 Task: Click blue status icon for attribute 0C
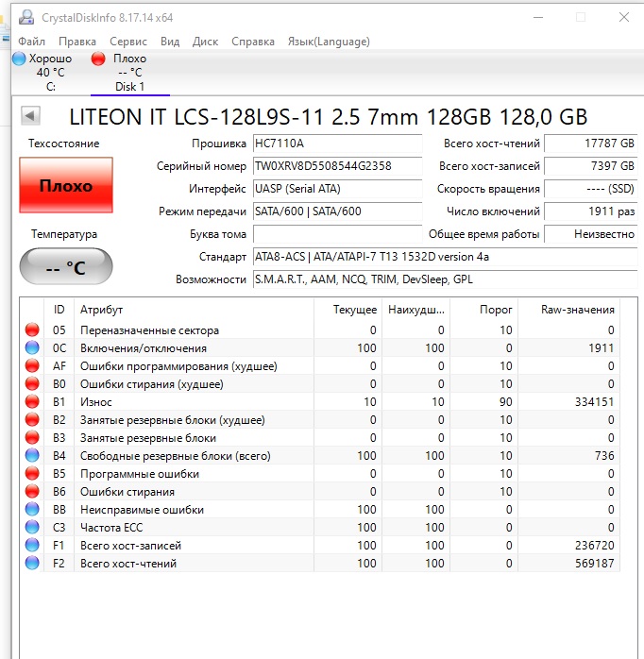32,348
